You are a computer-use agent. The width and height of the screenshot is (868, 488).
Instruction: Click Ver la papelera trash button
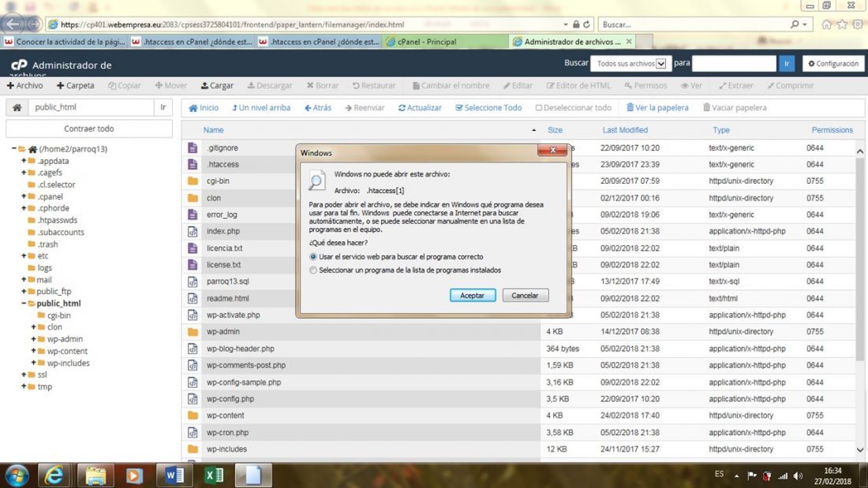[x=657, y=108]
